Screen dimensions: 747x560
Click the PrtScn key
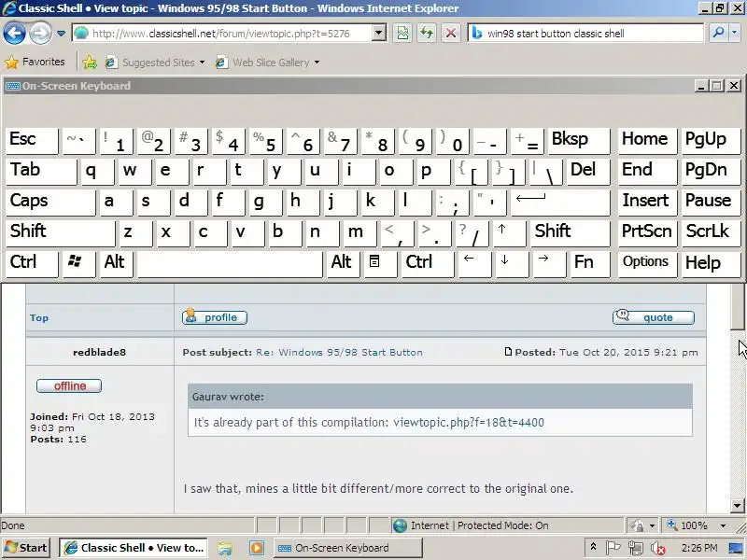tap(647, 233)
